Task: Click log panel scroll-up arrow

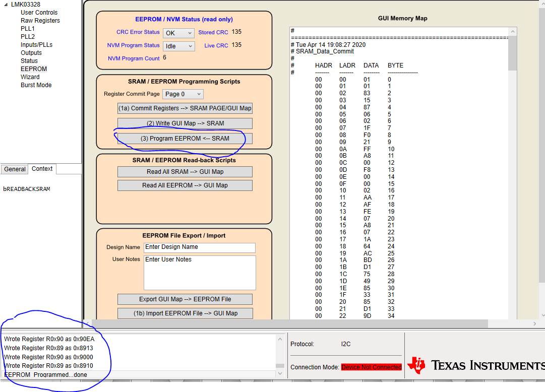Action: (x=280, y=339)
